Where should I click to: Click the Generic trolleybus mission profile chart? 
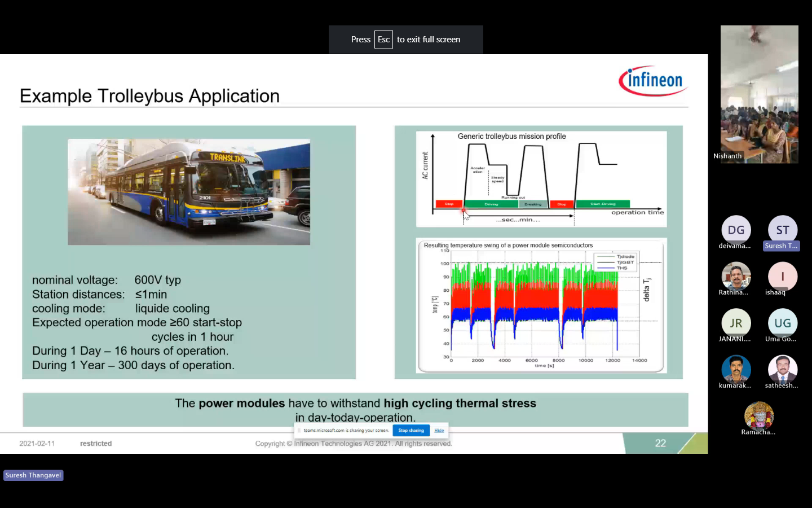(541, 178)
